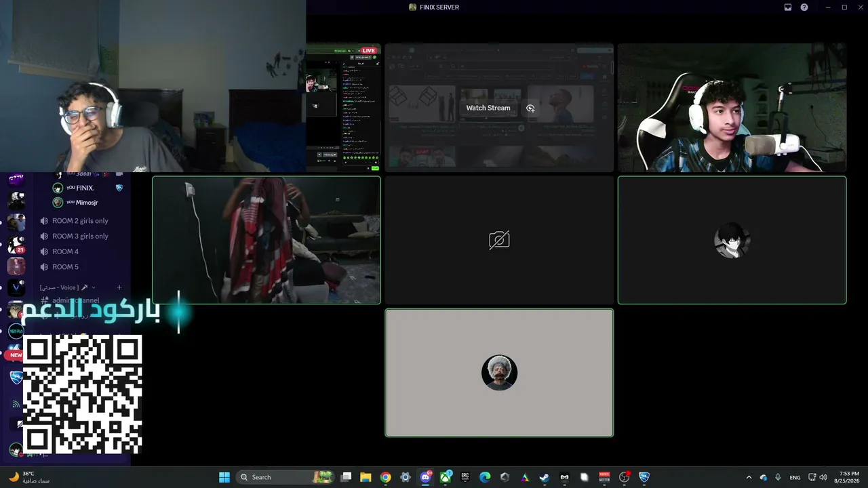This screenshot has width=868, height=488.
Task: Click the taskbar Search box
Action: pos(285,477)
